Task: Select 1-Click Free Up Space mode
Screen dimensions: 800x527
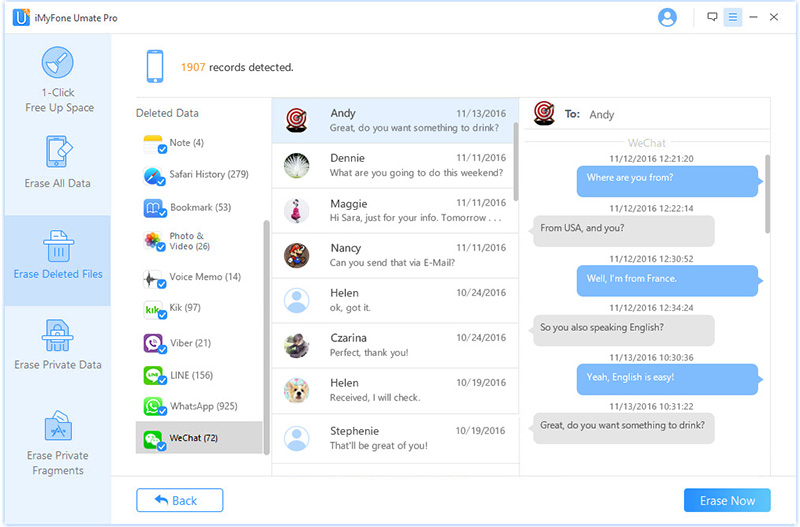Action: tap(56, 80)
